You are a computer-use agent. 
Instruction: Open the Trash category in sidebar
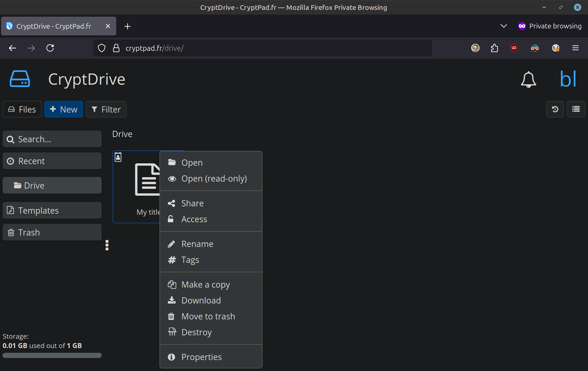pyautogui.click(x=52, y=232)
